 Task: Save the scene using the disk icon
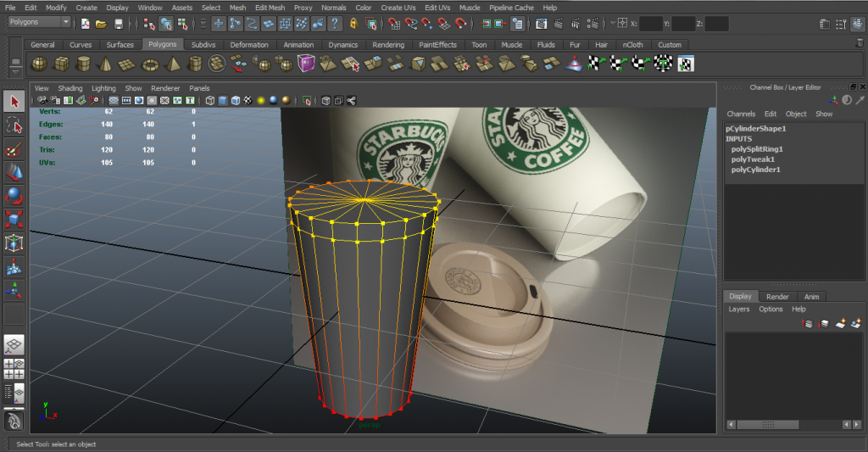[x=119, y=24]
